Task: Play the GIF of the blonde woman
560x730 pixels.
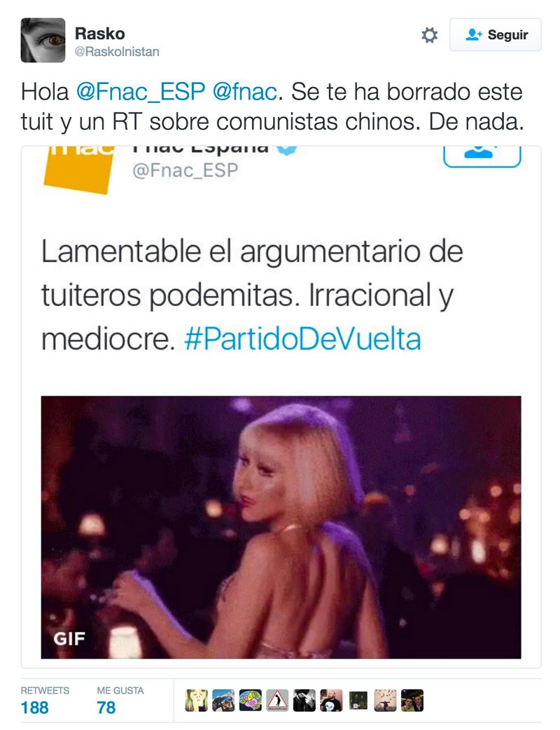Action: tap(281, 527)
